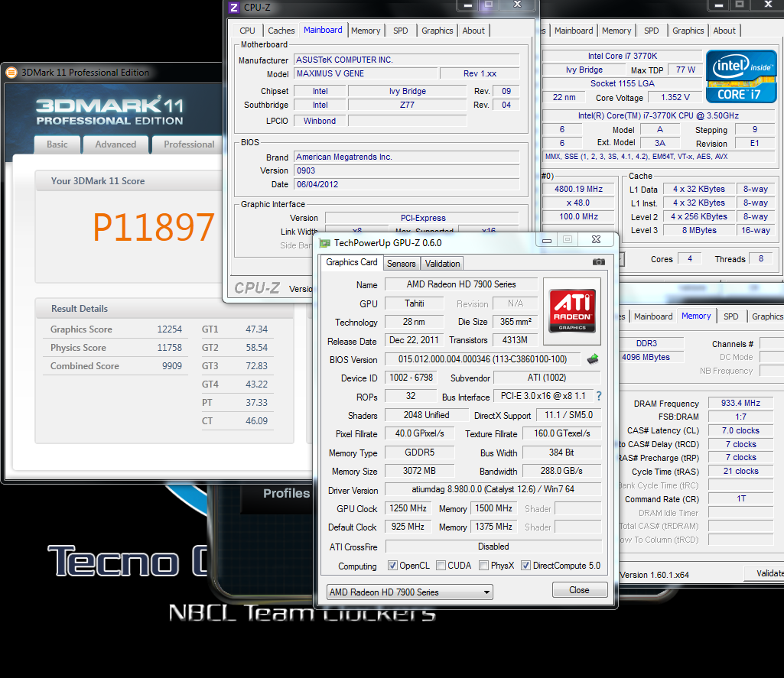Image resolution: width=784 pixels, height=678 pixels.
Task: Open the AMD Radeon HD 7900 Series dropdown
Action: (409, 592)
